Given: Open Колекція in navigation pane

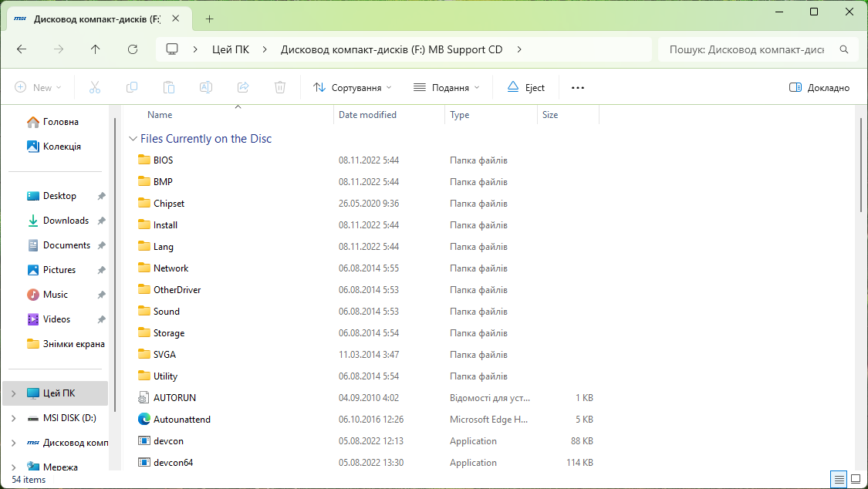Looking at the screenshot, I should [54, 147].
